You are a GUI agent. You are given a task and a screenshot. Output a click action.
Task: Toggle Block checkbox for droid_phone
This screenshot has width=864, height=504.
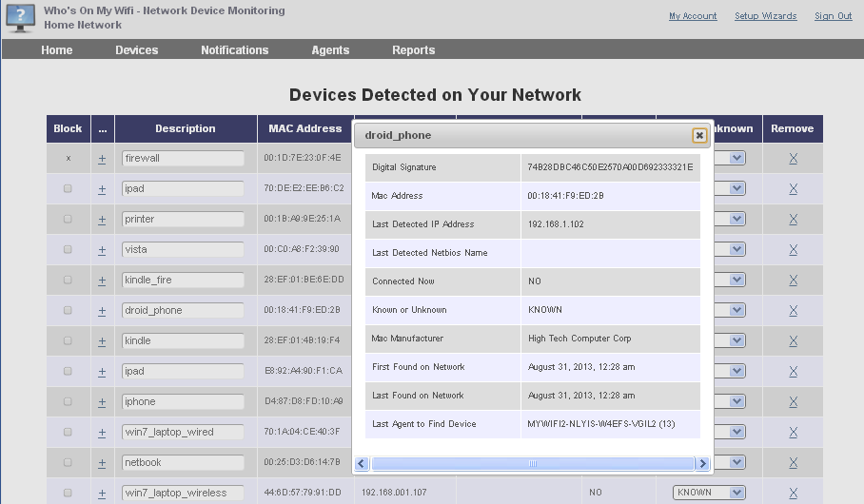68,310
